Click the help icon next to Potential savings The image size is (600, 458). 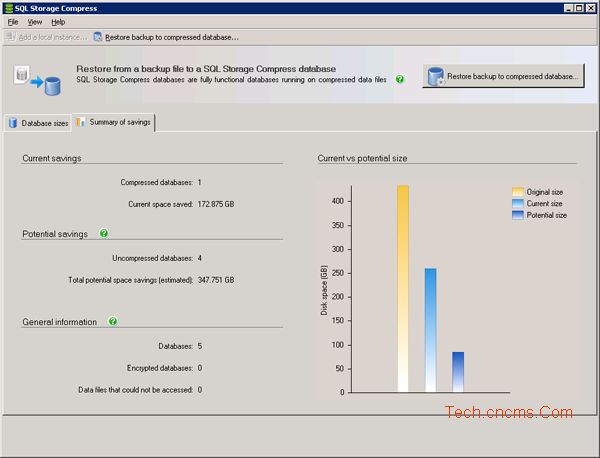coord(104,233)
